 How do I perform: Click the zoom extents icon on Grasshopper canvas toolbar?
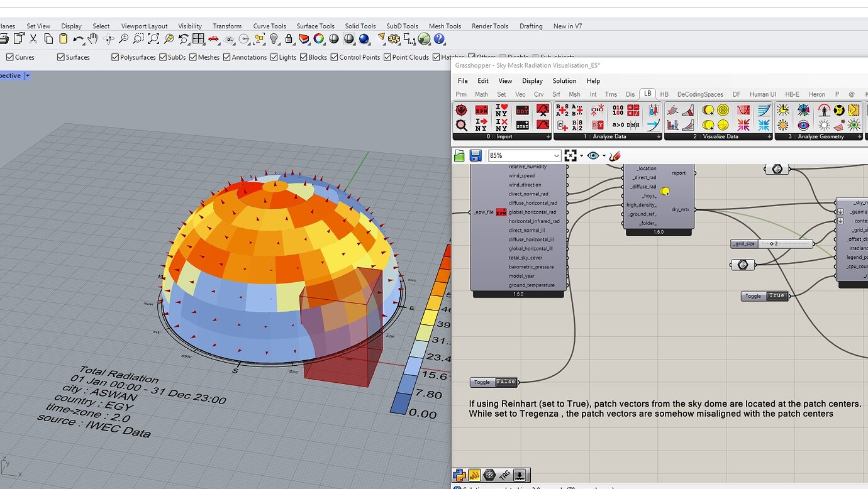point(570,156)
